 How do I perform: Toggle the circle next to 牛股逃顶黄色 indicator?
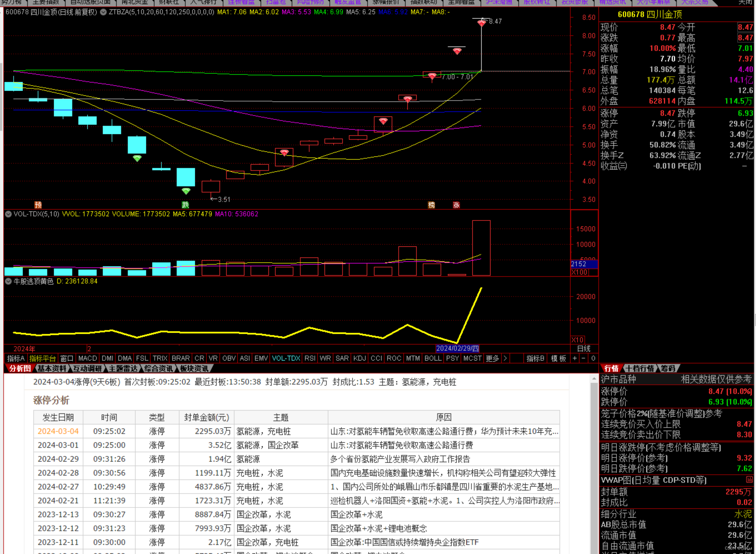(8, 281)
